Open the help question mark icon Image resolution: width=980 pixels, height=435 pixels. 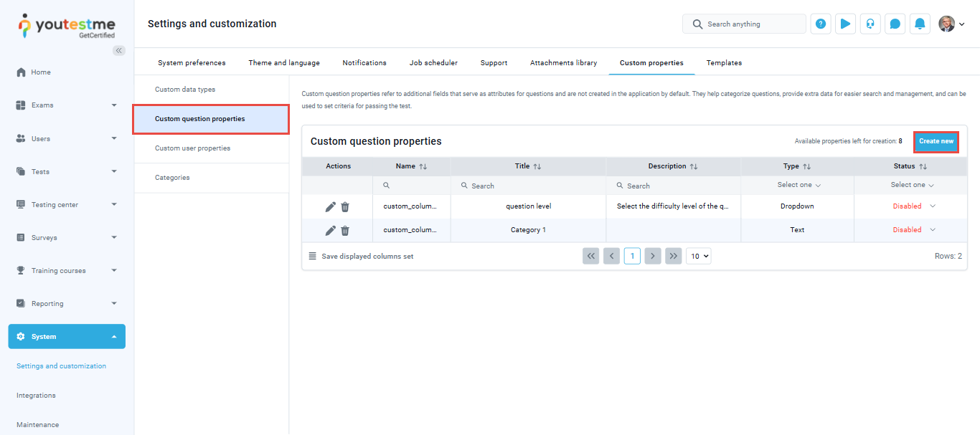[x=821, y=24]
